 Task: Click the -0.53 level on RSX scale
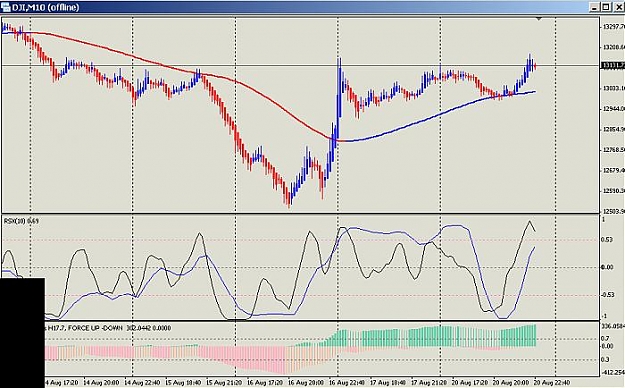[607, 295]
